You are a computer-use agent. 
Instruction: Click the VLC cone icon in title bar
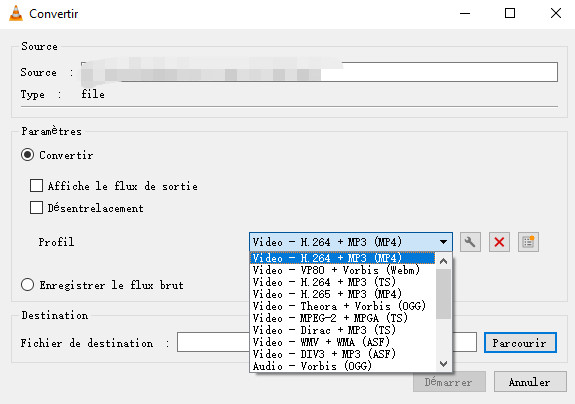16,14
